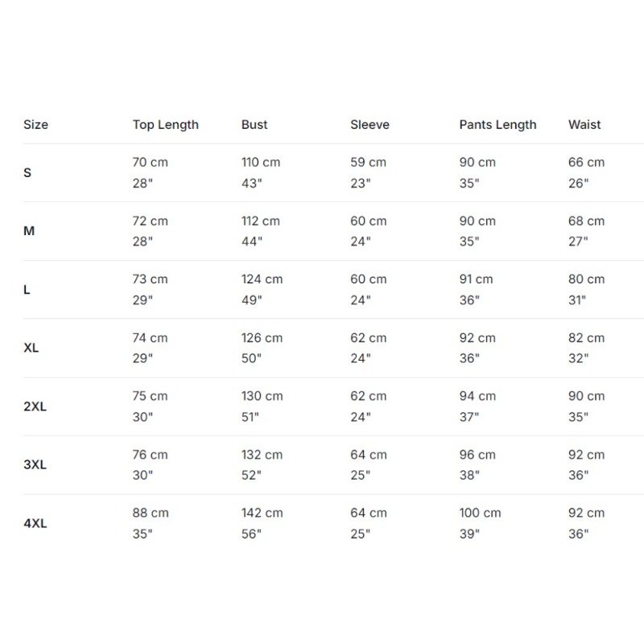Click the Size column header

(35, 125)
